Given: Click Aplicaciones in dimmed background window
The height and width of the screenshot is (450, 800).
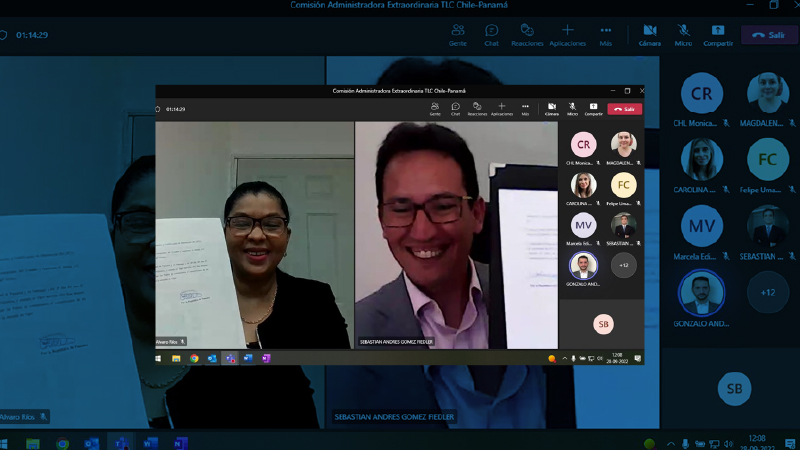Looking at the screenshot, I should 567,35.
